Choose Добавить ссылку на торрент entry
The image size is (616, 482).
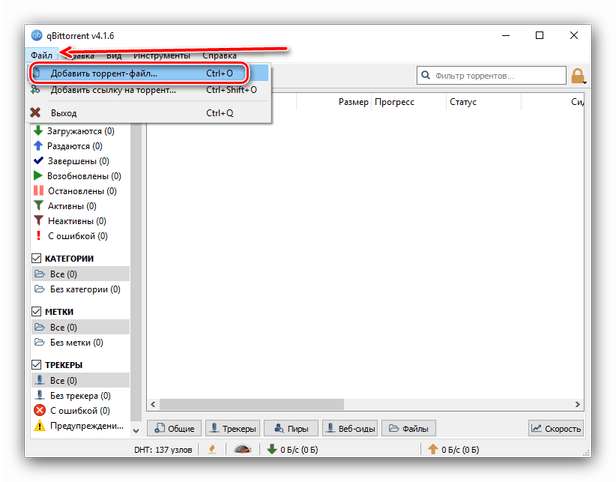[x=112, y=91]
